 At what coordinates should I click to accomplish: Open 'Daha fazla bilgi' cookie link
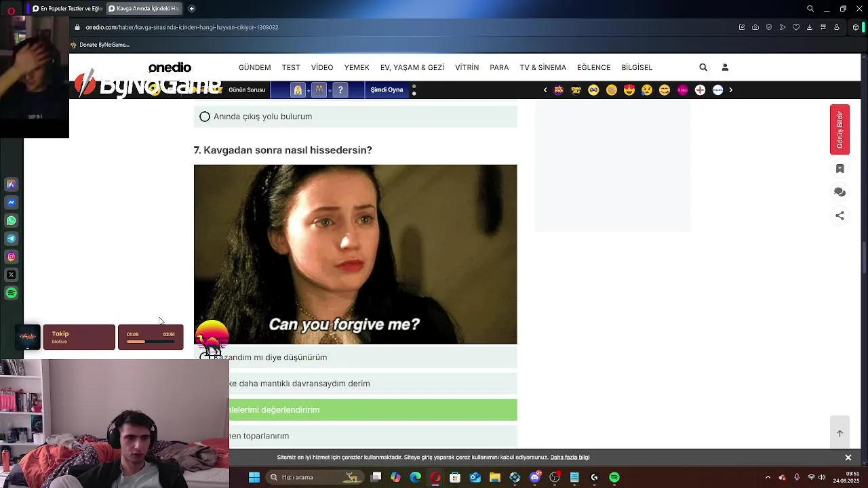coord(570,457)
